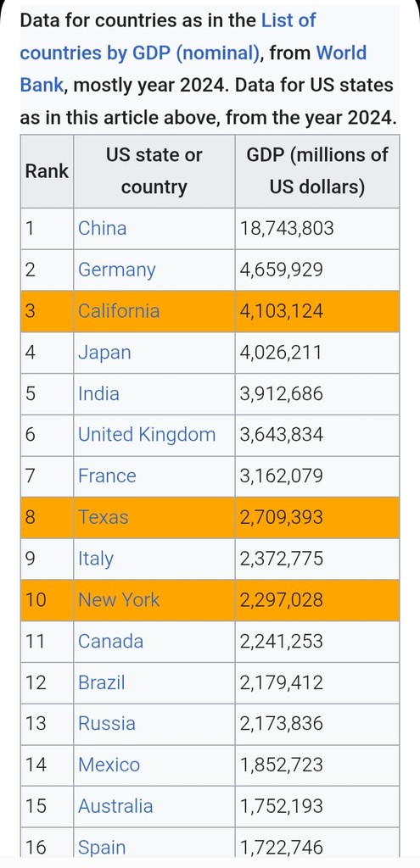Open the Japan article link
Screen dimensions: 420x868
pyautogui.click(x=104, y=352)
